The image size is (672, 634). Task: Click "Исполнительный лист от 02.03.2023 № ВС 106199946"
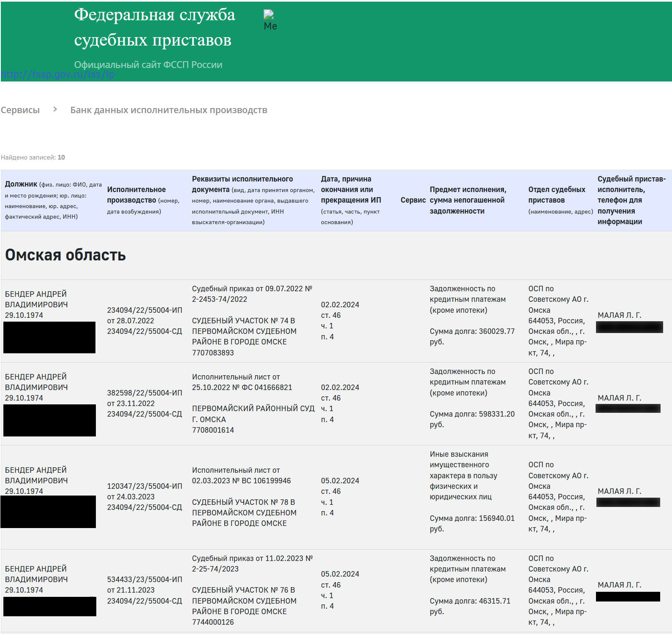click(x=242, y=475)
